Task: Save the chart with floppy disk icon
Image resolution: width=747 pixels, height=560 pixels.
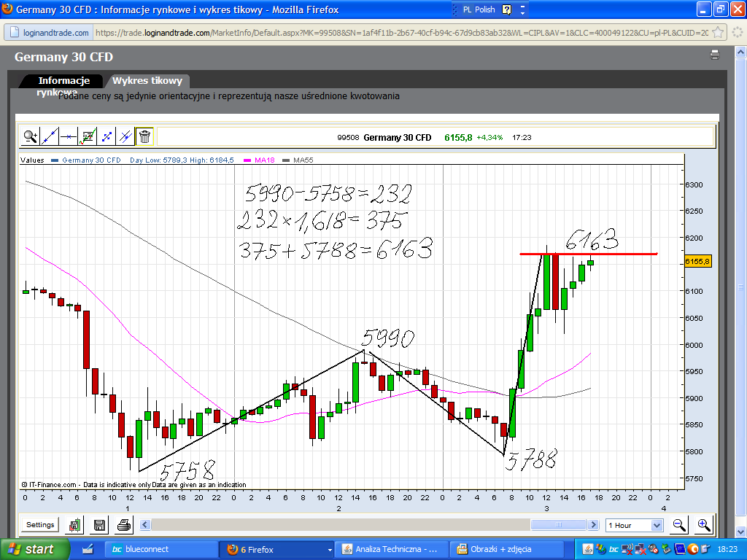Action: (99, 525)
